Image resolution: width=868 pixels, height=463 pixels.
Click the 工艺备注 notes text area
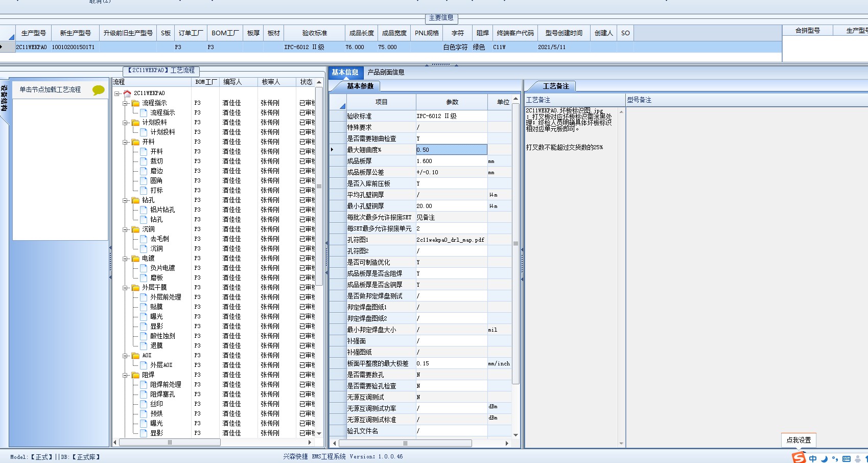(x=571, y=276)
